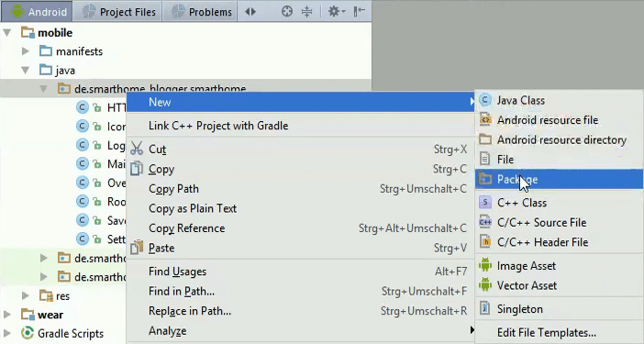Click the Vector Asset Android robot icon

(485, 285)
